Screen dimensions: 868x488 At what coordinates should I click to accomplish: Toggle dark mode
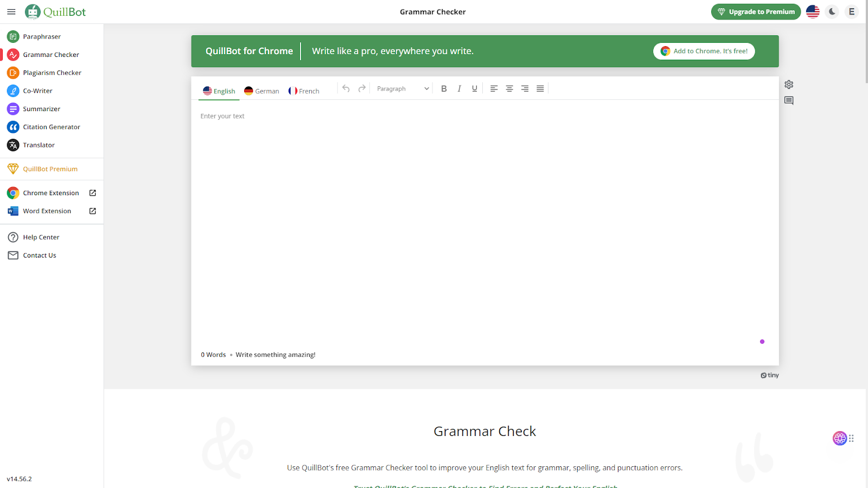point(832,11)
